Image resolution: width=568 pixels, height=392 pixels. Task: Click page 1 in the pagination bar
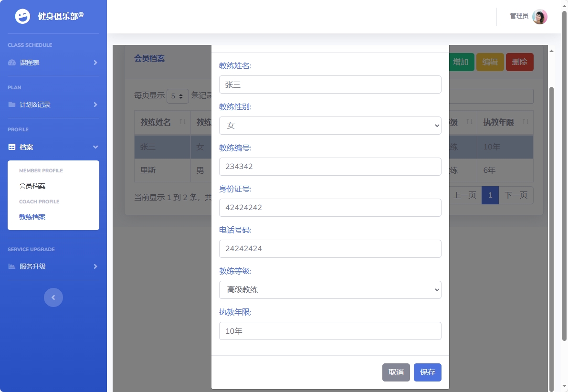pyautogui.click(x=490, y=195)
